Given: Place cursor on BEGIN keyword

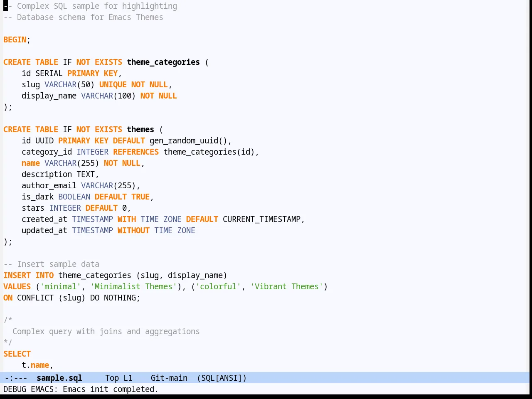Looking at the screenshot, I should (x=15, y=39).
